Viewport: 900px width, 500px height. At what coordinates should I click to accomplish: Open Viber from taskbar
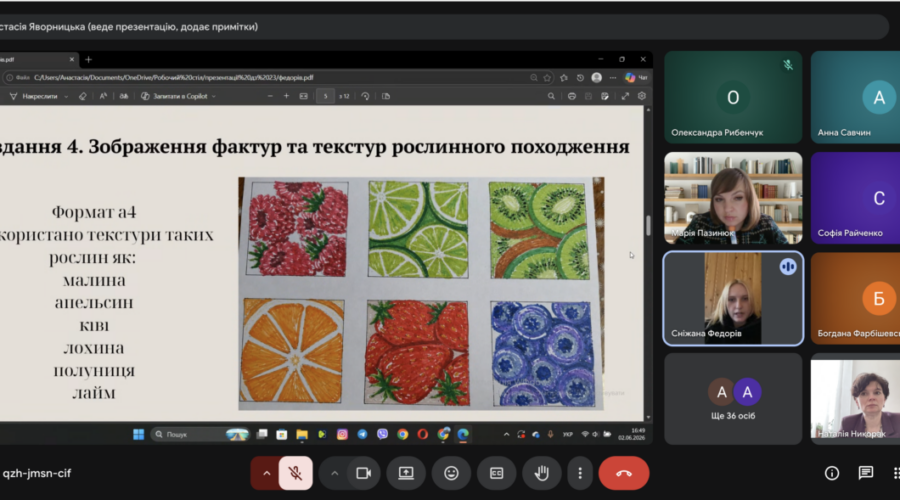pyautogui.click(x=382, y=435)
